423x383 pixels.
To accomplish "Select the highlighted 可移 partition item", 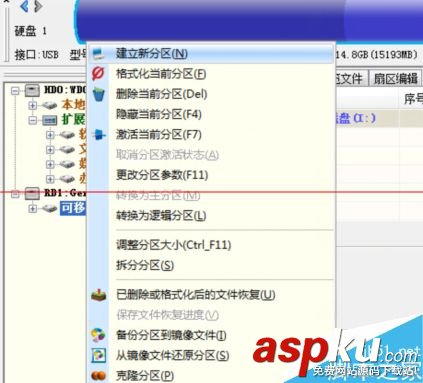I will pos(73,208).
